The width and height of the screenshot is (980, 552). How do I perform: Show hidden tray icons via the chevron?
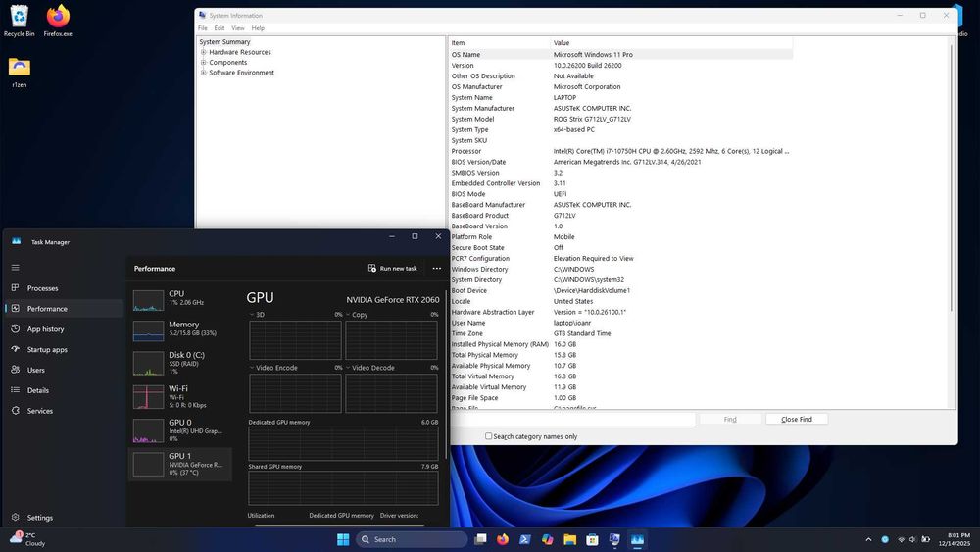[x=868, y=539]
